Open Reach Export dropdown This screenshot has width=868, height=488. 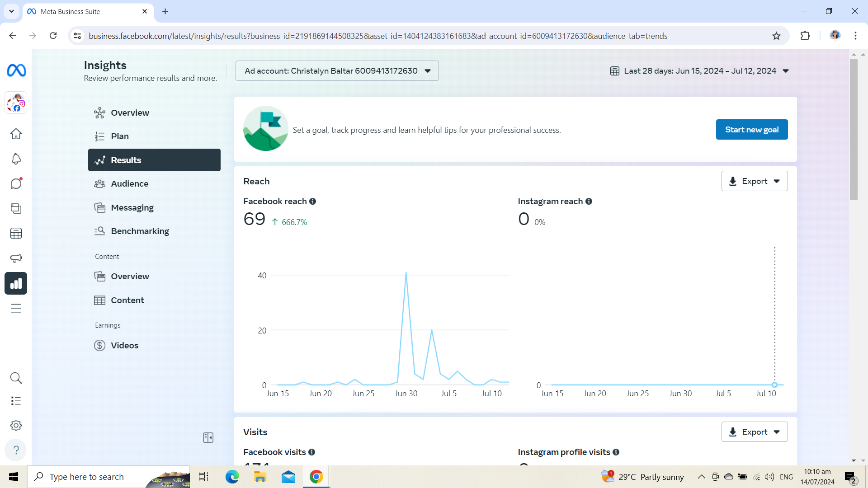pyautogui.click(x=754, y=181)
